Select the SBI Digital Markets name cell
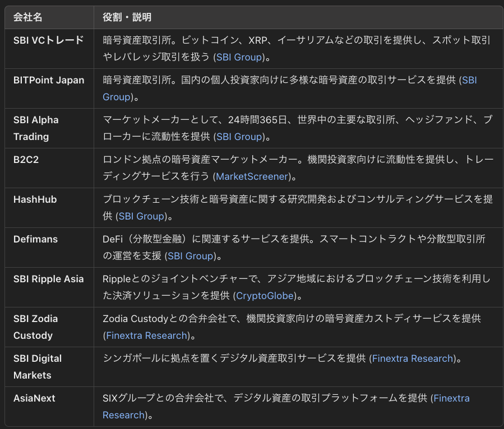The height and width of the screenshot is (429, 504). tap(49, 367)
